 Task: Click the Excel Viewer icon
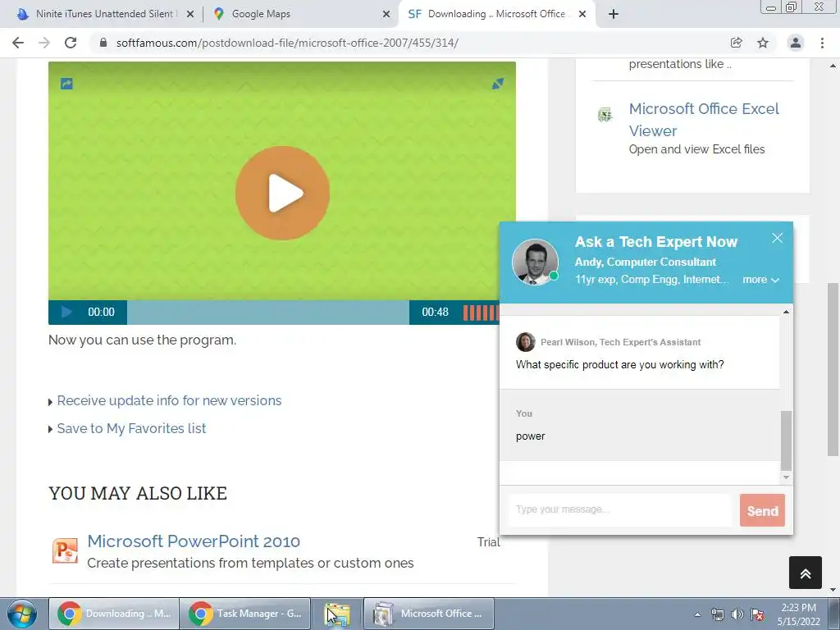[x=605, y=115]
